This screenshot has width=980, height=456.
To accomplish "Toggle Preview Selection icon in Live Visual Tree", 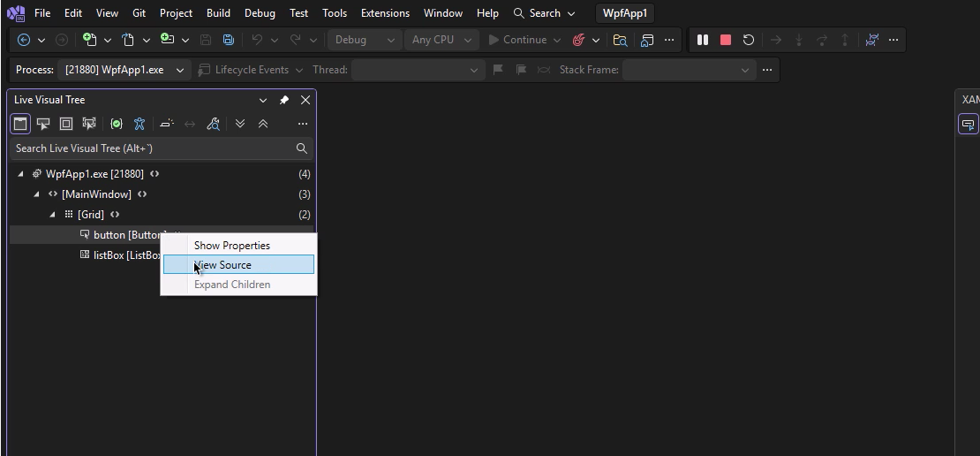I will click(x=166, y=124).
